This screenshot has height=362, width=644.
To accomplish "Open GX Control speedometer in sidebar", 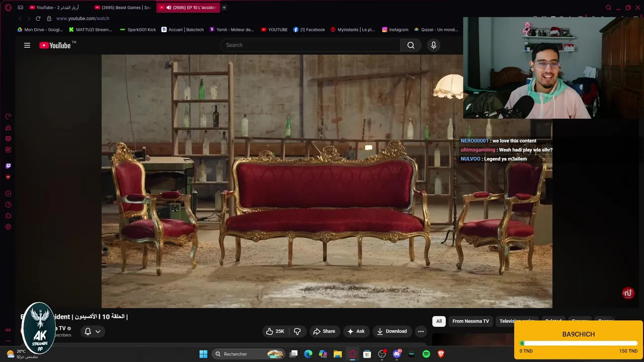I will [x=8, y=116].
